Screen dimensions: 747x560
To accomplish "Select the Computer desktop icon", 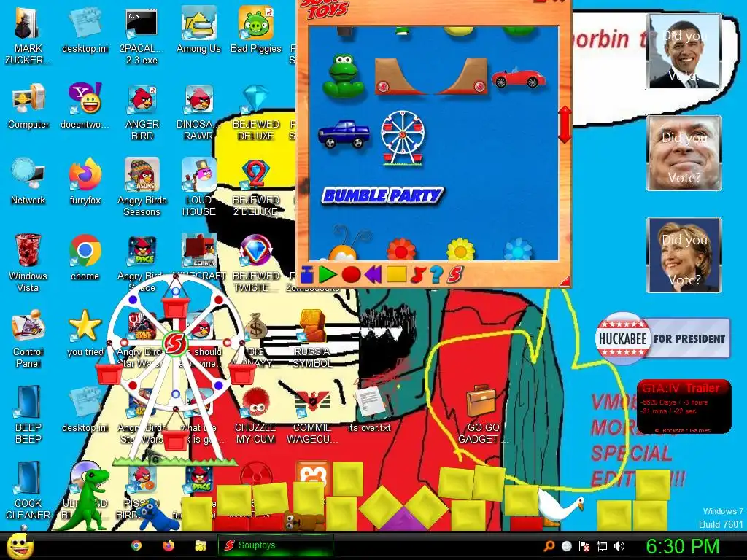I will point(28,106).
